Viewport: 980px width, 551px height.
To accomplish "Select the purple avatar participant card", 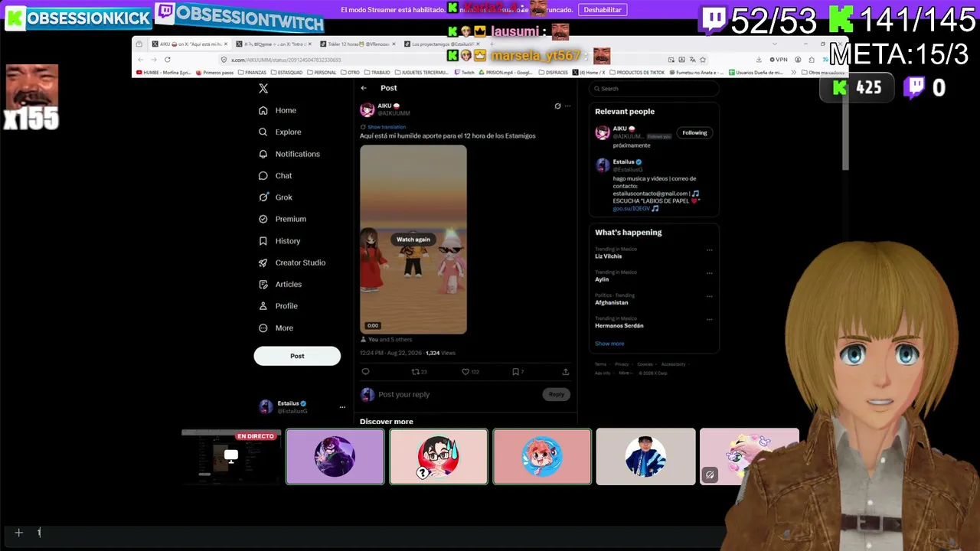I will (335, 457).
